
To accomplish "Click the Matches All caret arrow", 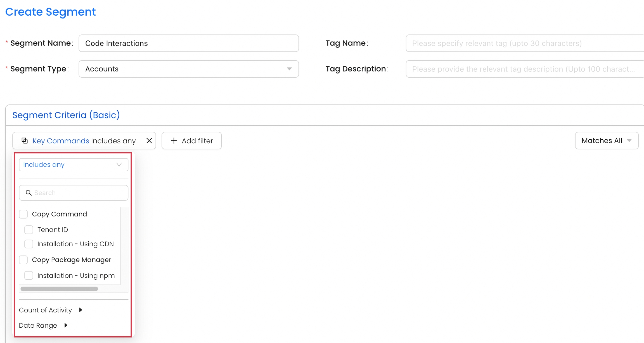I will click(629, 140).
